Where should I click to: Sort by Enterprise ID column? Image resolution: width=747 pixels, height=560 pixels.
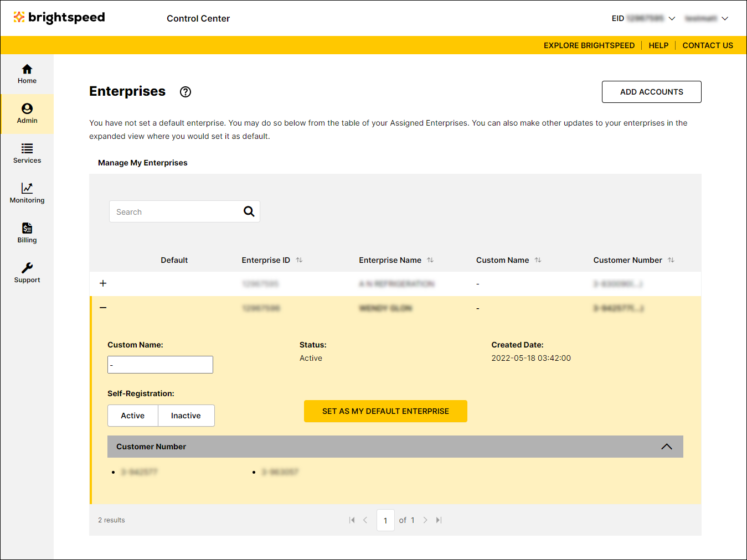point(299,260)
